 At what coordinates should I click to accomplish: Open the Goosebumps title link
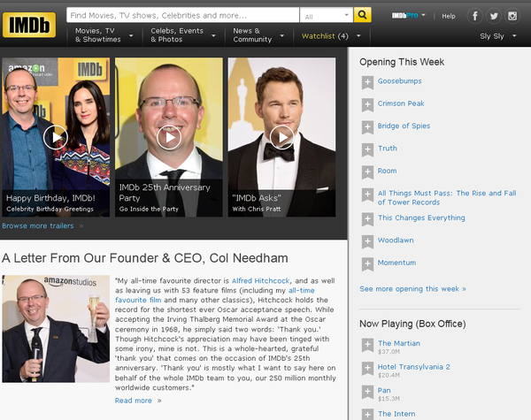click(400, 80)
